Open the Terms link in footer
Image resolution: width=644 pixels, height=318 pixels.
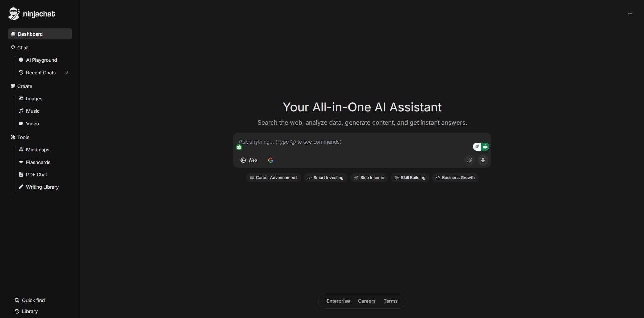pyautogui.click(x=390, y=301)
